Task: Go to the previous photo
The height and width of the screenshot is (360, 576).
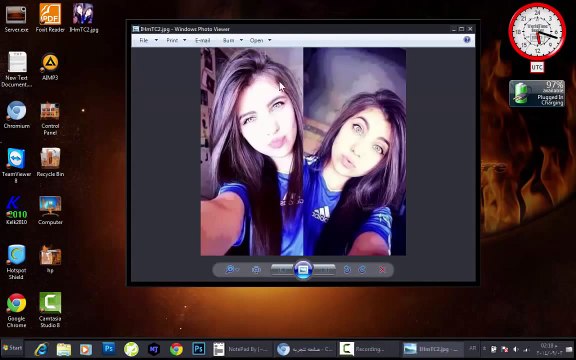Action: pos(282,270)
